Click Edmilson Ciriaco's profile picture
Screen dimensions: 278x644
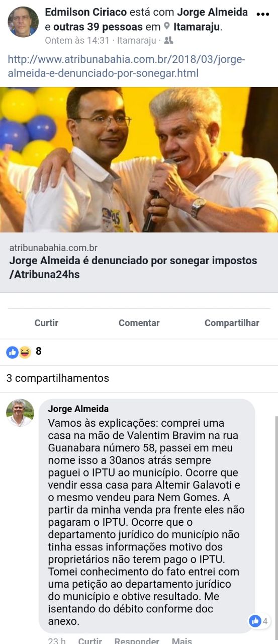(23, 22)
